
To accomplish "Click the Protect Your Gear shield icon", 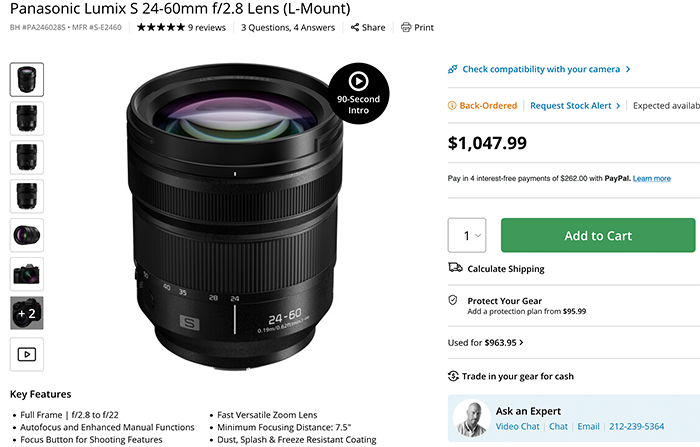I will coord(453,300).
